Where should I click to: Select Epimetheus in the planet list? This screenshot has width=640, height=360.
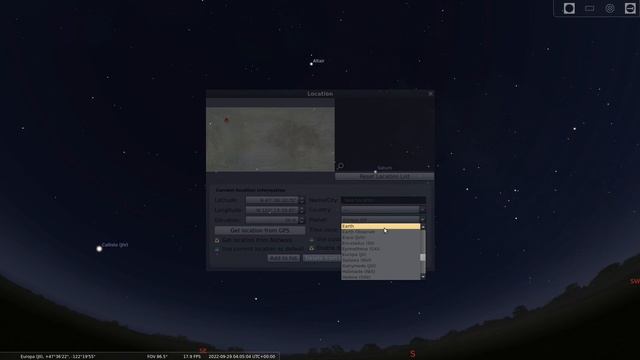point(380,249)
